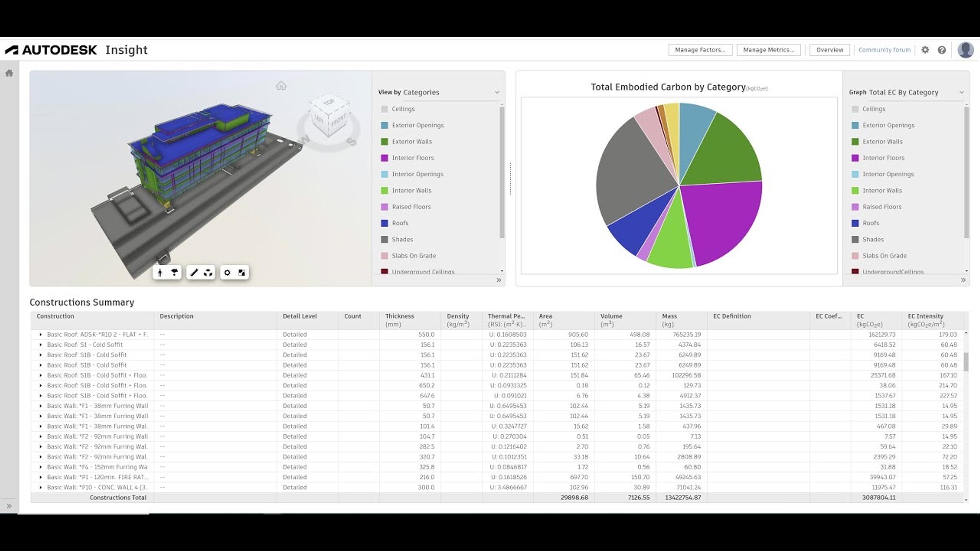The height and width of the screenshot is (551, 980).
Task: Go to home in left sidebar
Action: (9, 73)
